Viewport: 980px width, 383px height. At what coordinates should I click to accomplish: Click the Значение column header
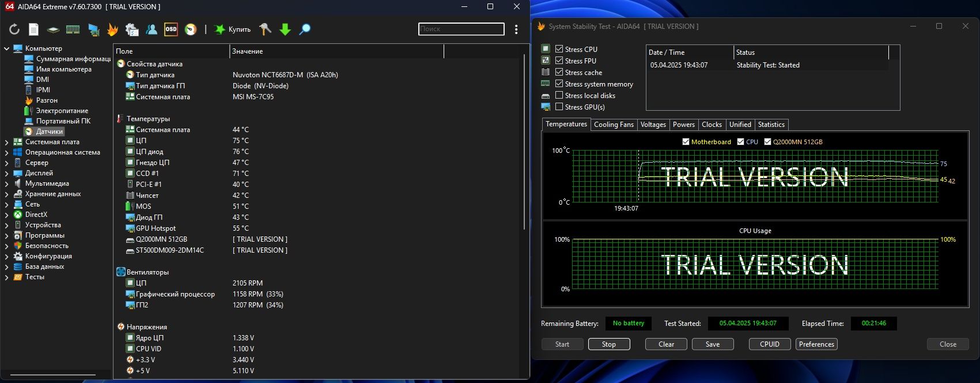point(336,51)
